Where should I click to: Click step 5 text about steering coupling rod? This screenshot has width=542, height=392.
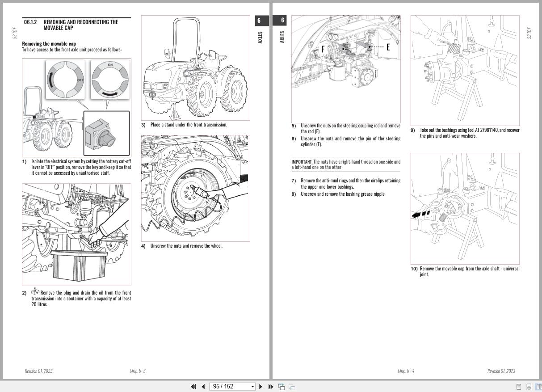pyautogui.click(x=351, y=129)
